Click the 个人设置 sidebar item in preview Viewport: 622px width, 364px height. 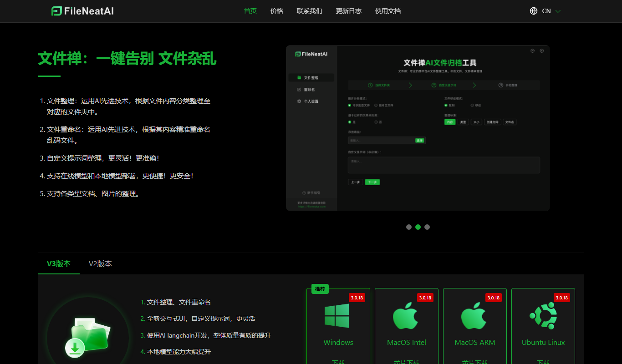click(x=311, y=101)
